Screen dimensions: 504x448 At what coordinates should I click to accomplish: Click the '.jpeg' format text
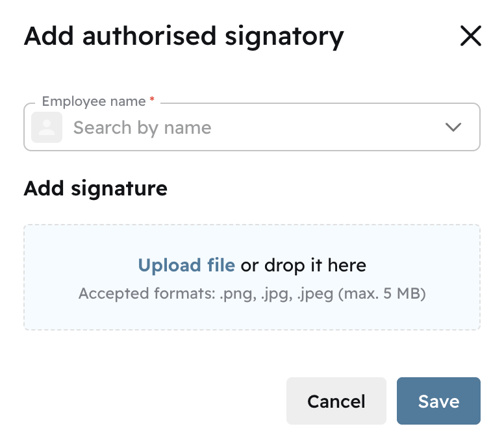pyautogui.click(x=316, y=293)
